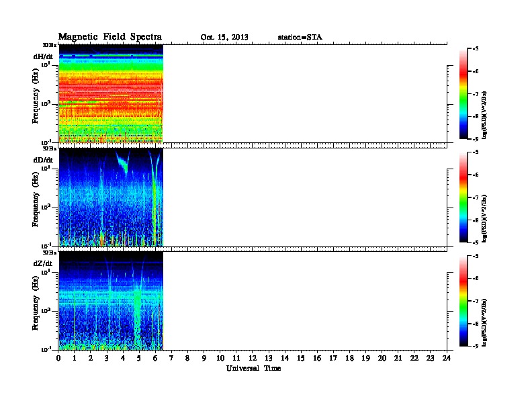Click the "Magnetic Field Spectra" title

click(x=110, y=37)
